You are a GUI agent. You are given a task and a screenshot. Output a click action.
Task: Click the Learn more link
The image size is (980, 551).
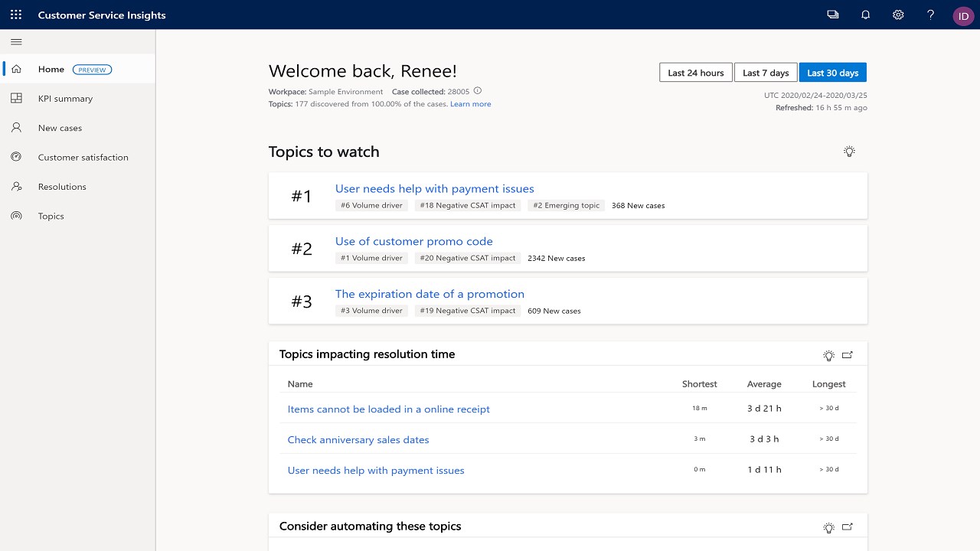tap(470, 104)
